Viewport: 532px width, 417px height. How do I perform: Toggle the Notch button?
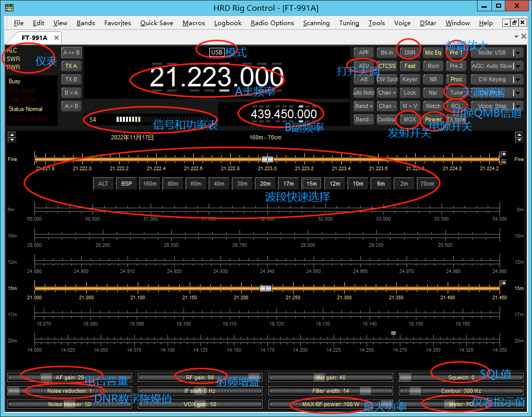tap(433, 106)
